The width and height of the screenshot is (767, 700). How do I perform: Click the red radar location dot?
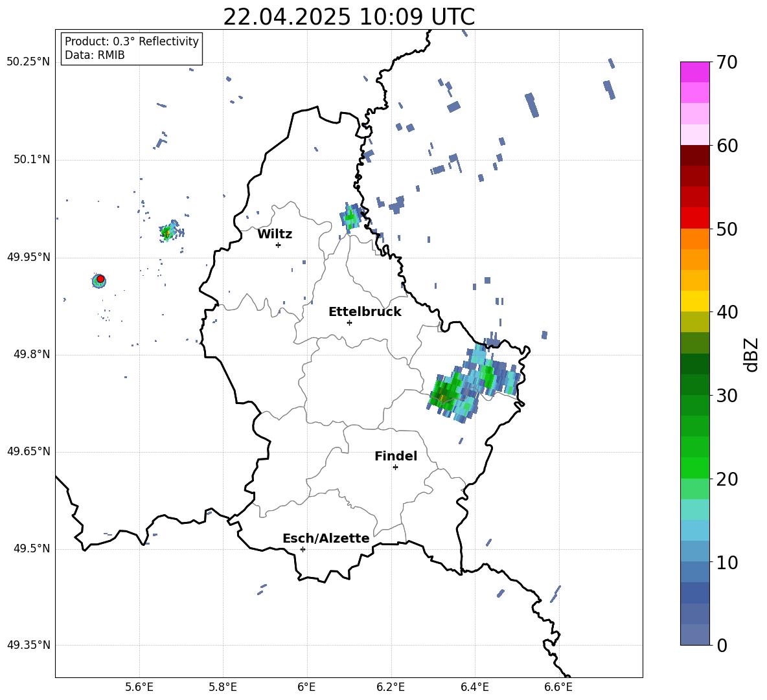(100, 279)
